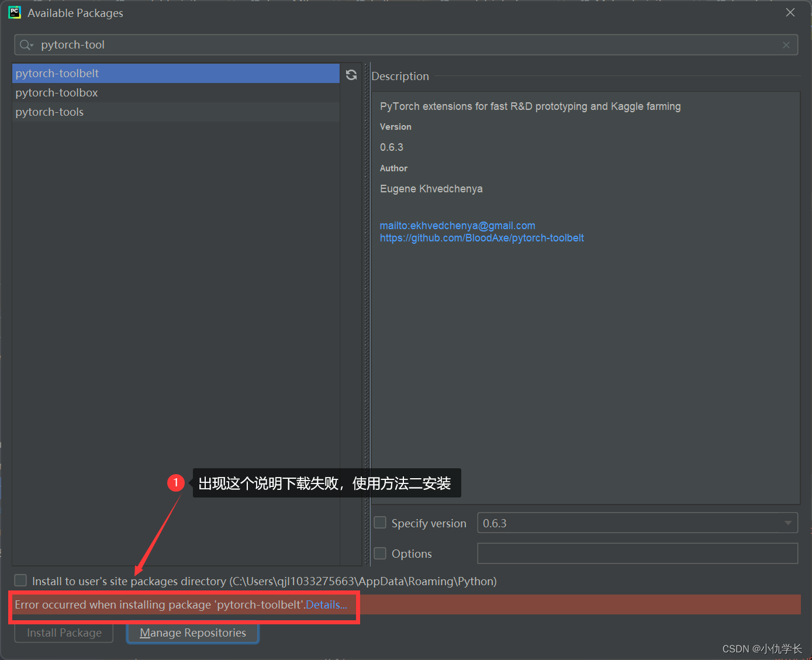Select pytorch-tools in the package list
This screenshot has width=812, height=660.
click(176, 112)
